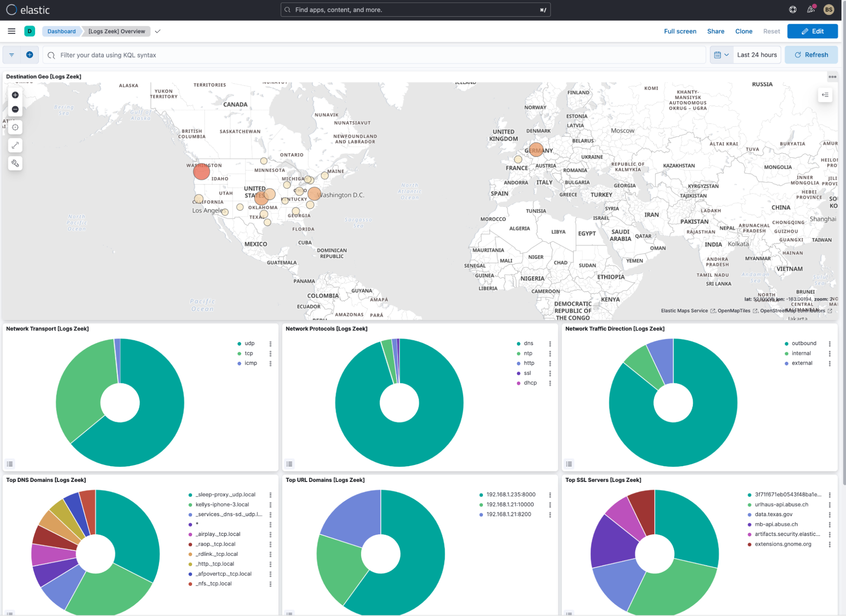Click the Reset option
Image resolution: width=846 pixels, height=616 pixels.
[771, 31]
